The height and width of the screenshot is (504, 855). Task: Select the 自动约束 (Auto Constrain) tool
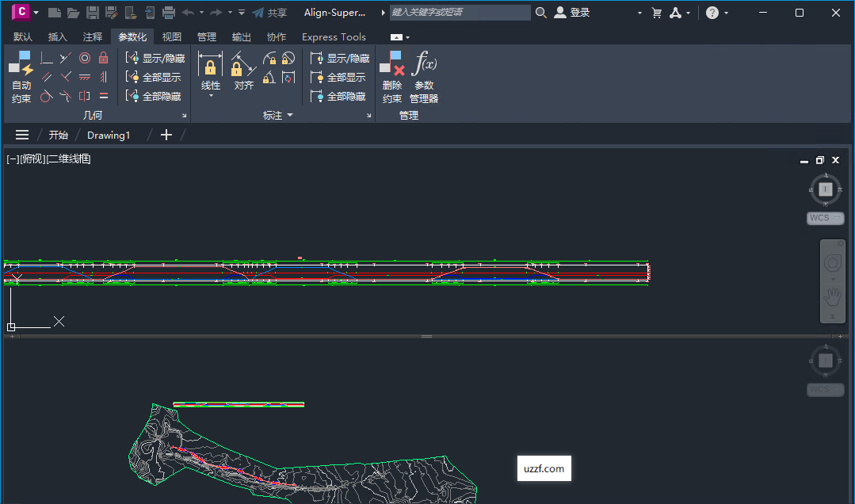21,77
